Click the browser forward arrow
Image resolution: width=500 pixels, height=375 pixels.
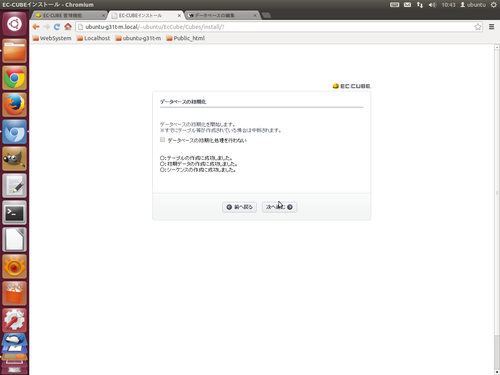tap(46, 27)
